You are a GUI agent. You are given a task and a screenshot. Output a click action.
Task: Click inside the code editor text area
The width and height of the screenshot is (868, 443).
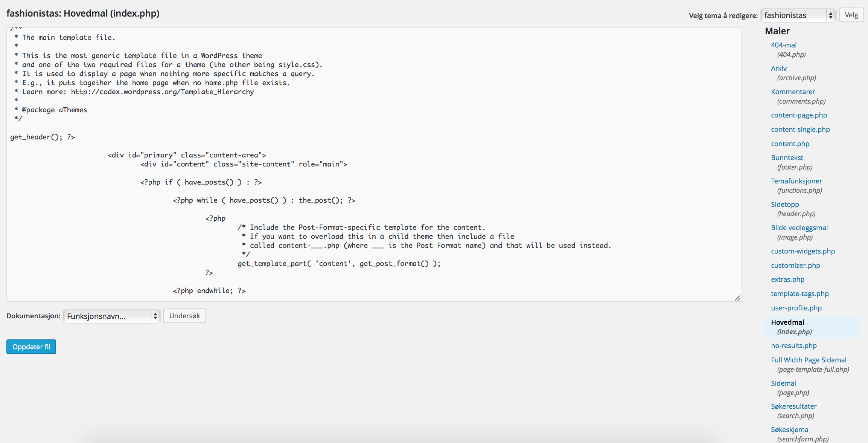click(x=374, y=164)
